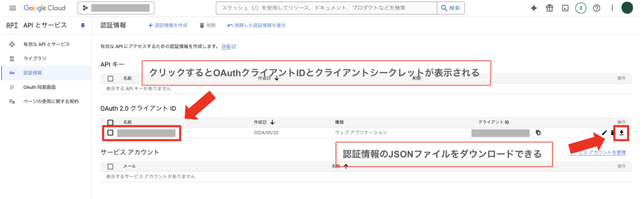Click the メール column header
Image resolution: width=644 pixels, height=199 pixels.
tap(129, 166)
